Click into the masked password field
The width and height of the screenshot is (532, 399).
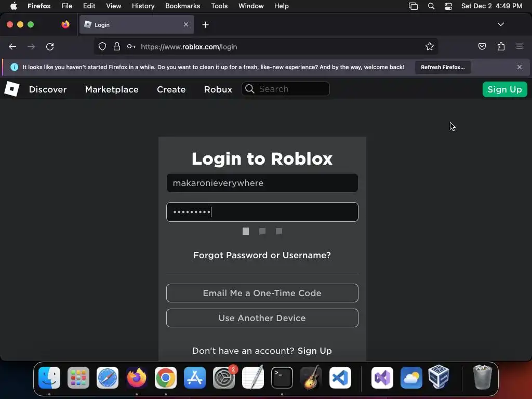(262, 212)
